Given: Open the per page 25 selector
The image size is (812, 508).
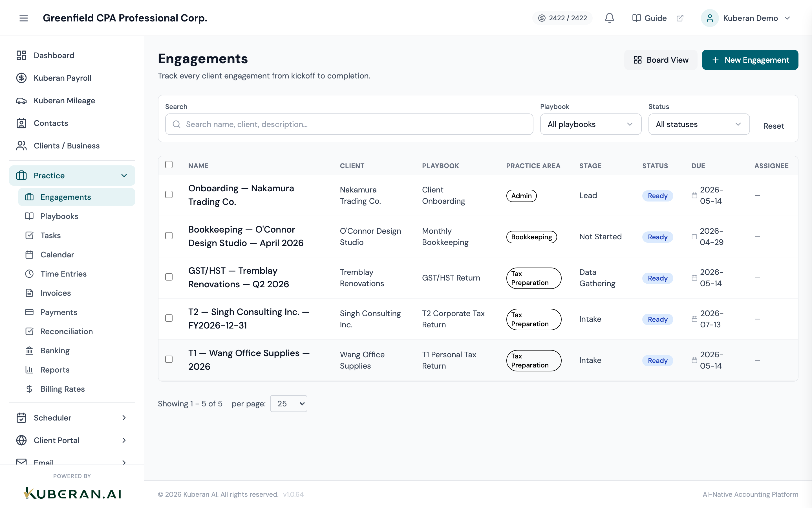Looking at the screenshot, I should (288, 404).
